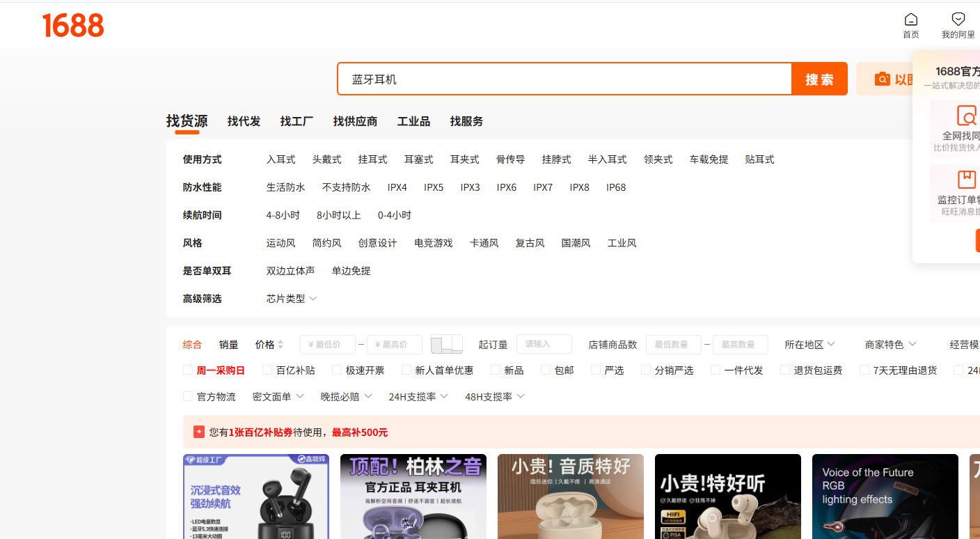Enable 一件代发 checkbox
The width and height of the screenshot is (980, 539).
tap(716, 370)
